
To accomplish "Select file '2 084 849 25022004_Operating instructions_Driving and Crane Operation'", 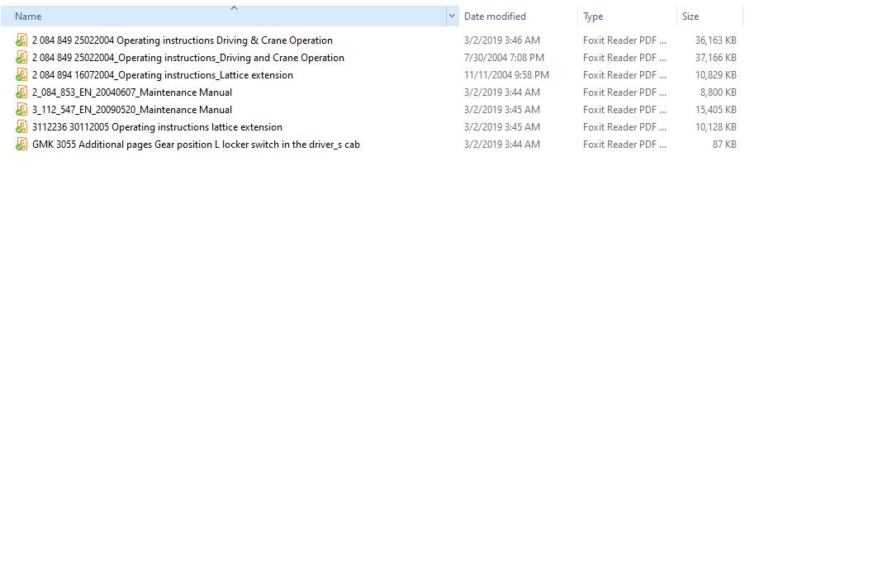I will (187, 58).
